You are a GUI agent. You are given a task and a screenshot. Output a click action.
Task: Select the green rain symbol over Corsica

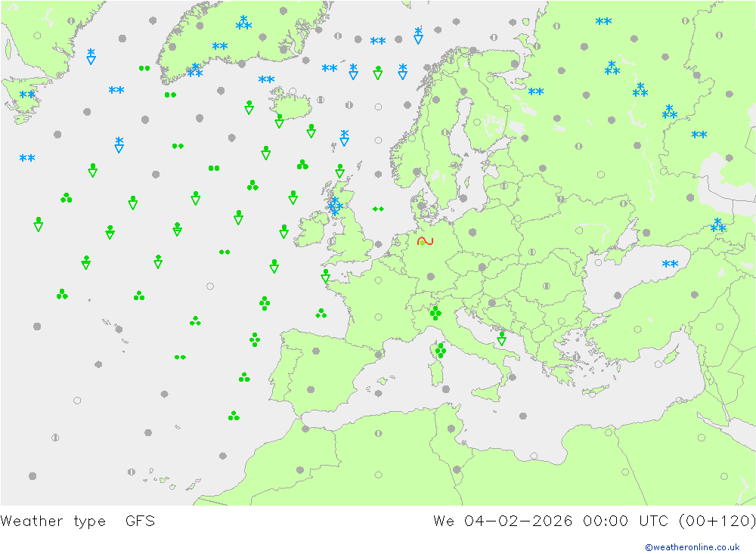click(x=441, y=351)
